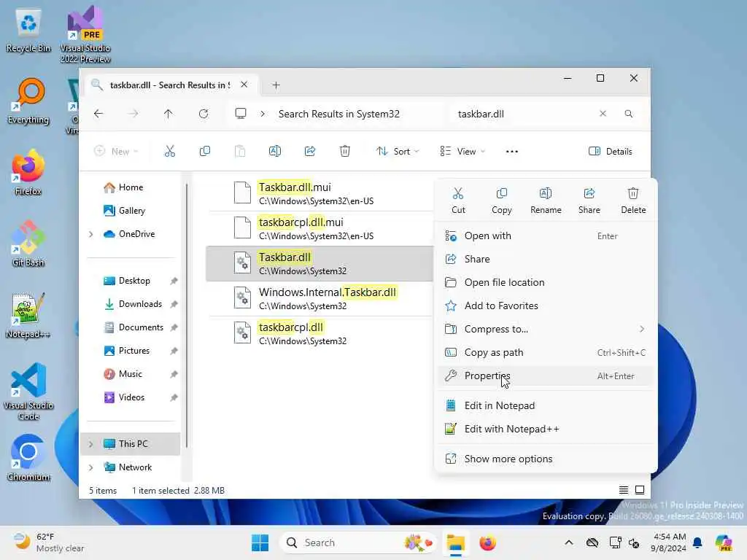Open See more ellipsis menu in toolbar
This screenshot has height=560, width=747.
[511, 152]
